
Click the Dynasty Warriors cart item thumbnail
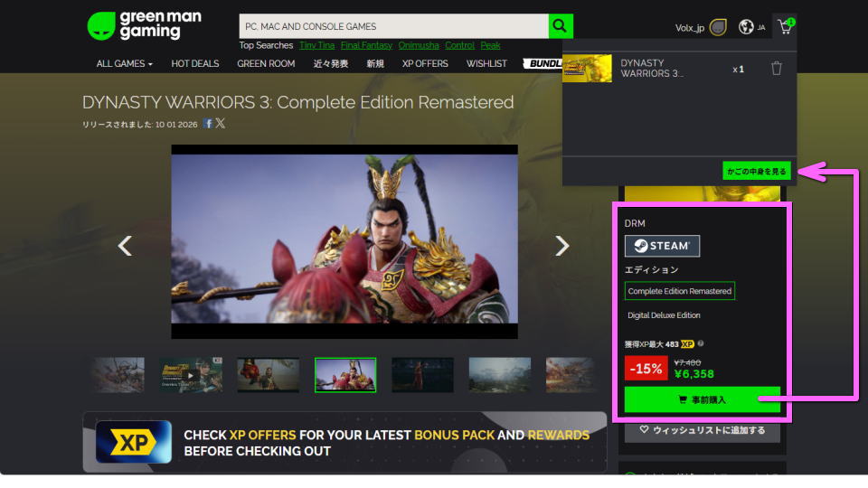(x=588, y=68)
